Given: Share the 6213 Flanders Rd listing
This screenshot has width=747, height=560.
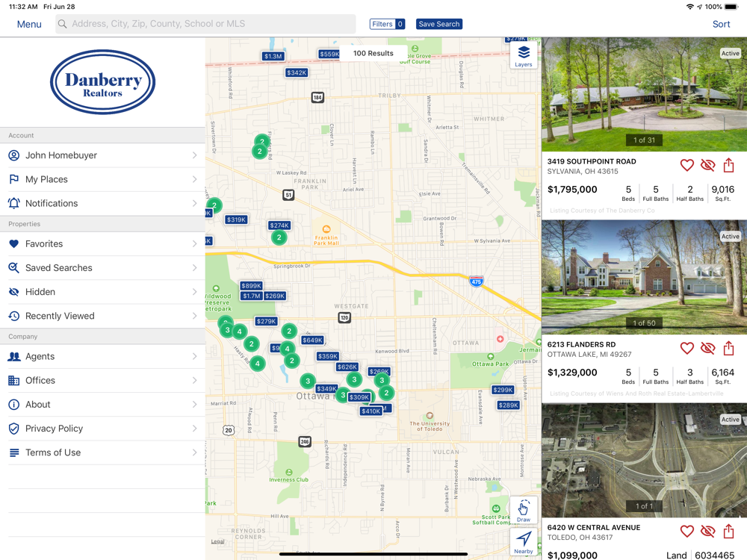Looking at the screenshot, I should 728,348.
